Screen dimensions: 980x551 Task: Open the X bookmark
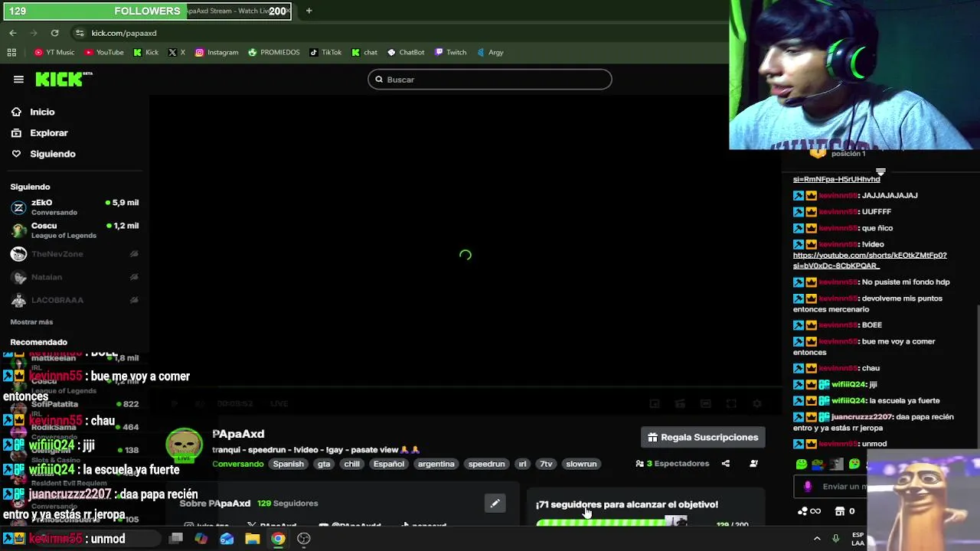[177, 52]
